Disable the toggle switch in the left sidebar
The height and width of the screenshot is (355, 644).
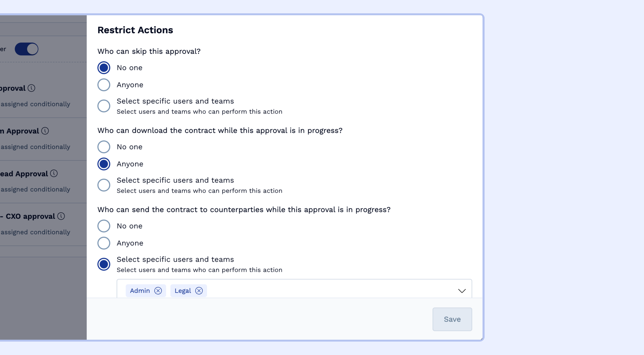27,49
